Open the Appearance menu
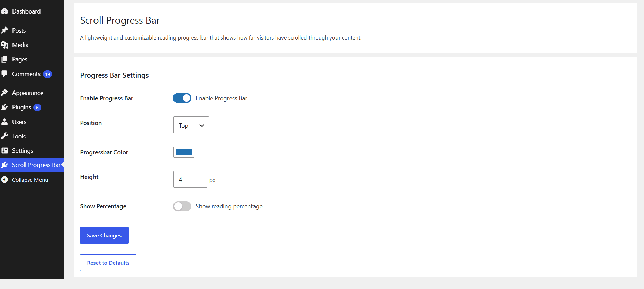Image resolution: width=644 pixels, height=289 pixels. click(32, 93)
